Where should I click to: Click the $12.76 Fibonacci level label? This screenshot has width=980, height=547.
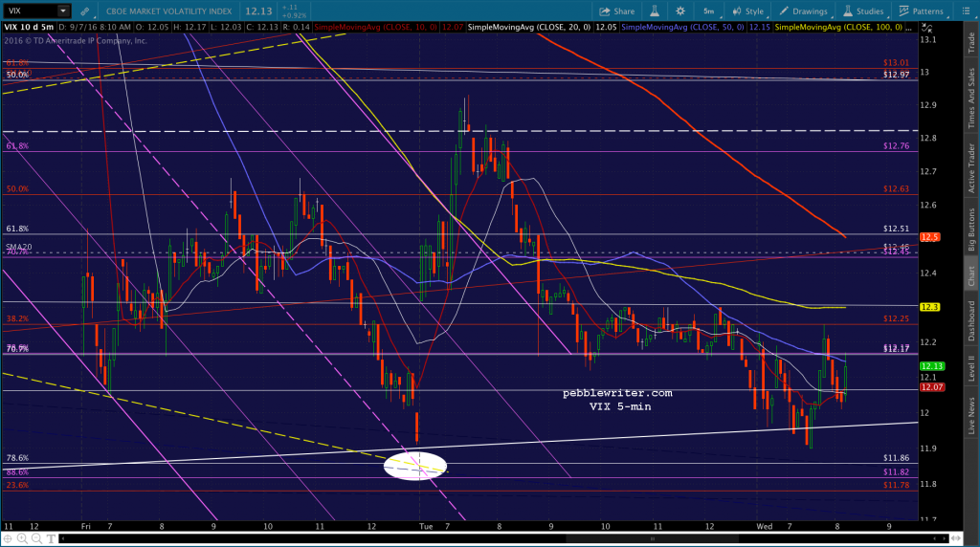[x=896, y=146]
